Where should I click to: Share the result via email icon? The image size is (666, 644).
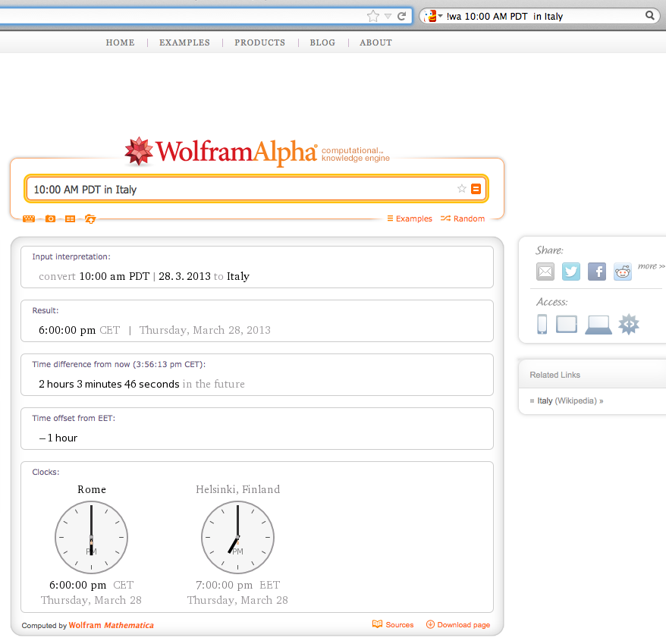pos(545,272)
